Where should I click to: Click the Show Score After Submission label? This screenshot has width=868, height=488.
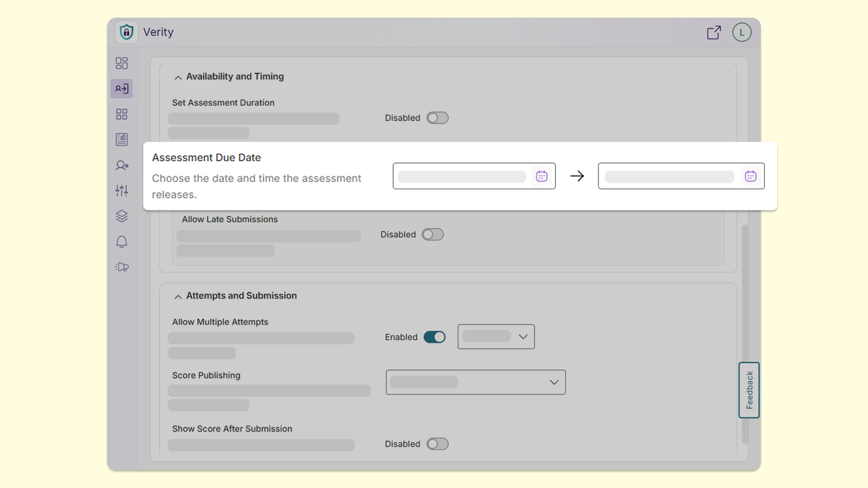(232, 429)
